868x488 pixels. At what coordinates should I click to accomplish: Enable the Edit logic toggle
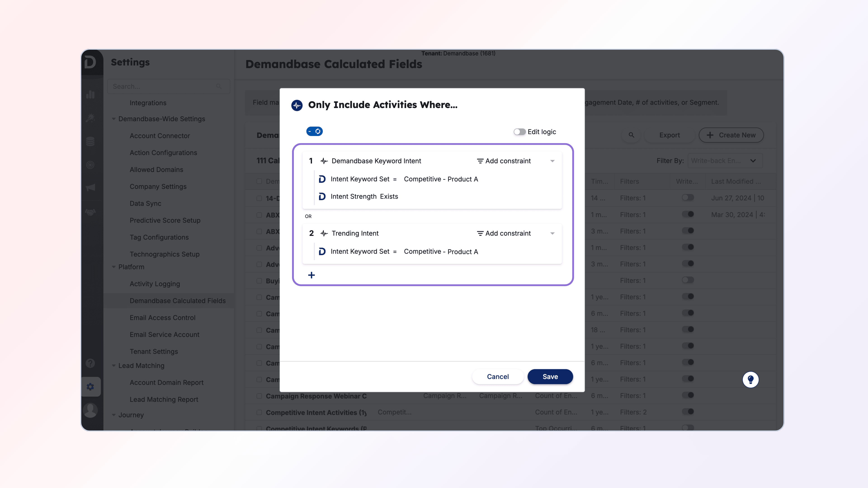point(519,132)
